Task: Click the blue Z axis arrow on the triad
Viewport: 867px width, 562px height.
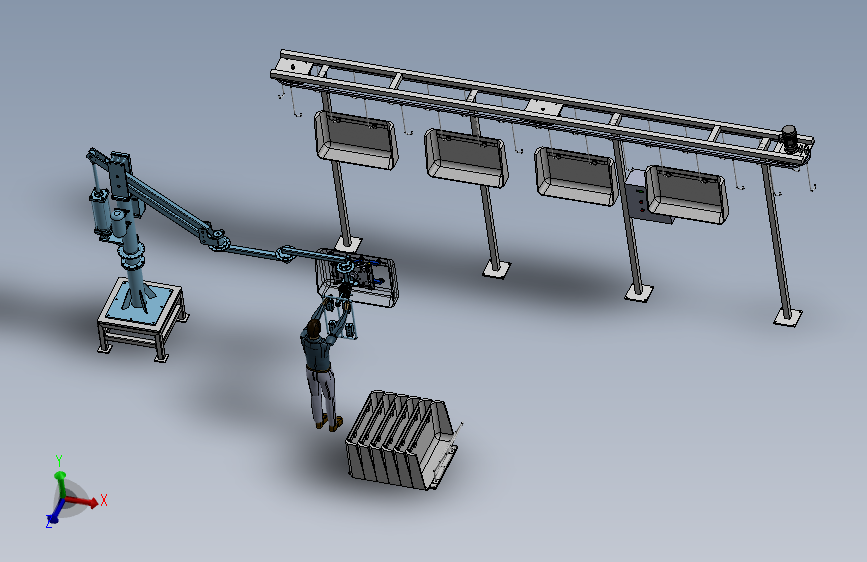Action: [55, 512]
